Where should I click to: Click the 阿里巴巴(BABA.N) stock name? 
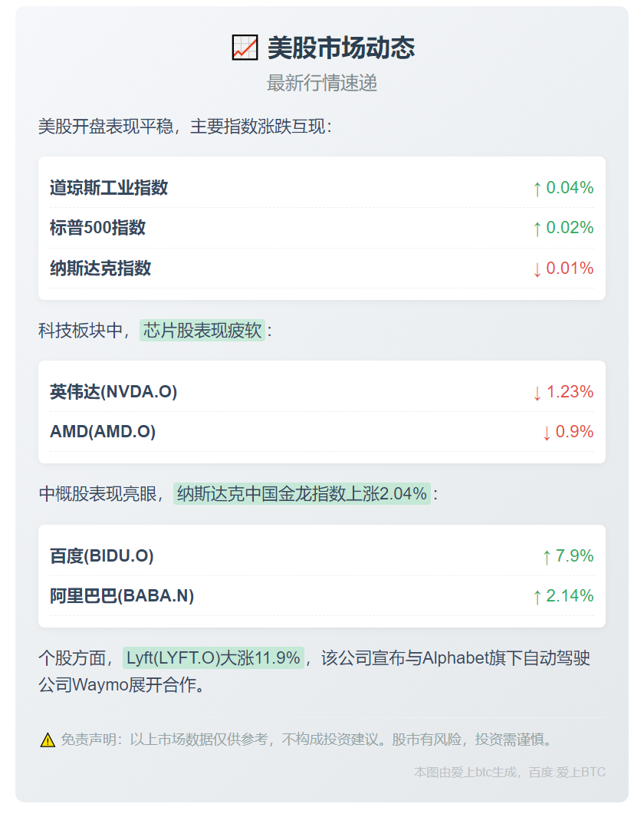coord(122,596)
